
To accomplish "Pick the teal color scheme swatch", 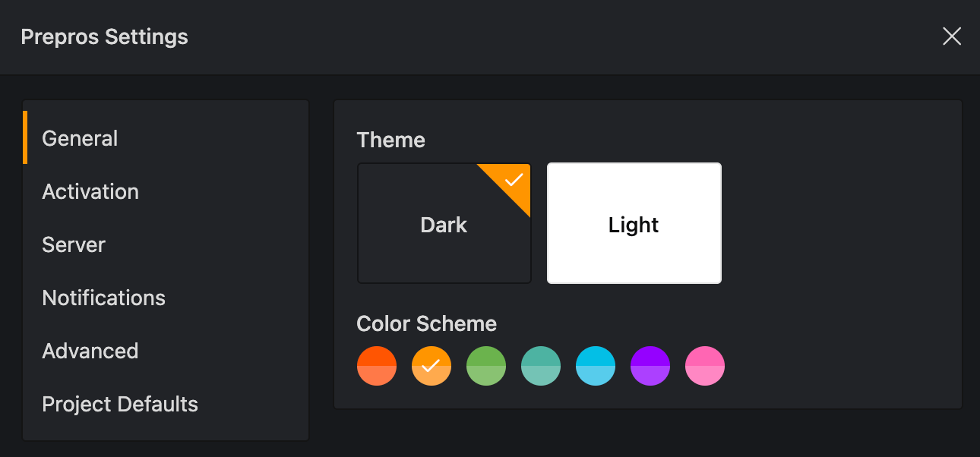I will coord(541,366).
